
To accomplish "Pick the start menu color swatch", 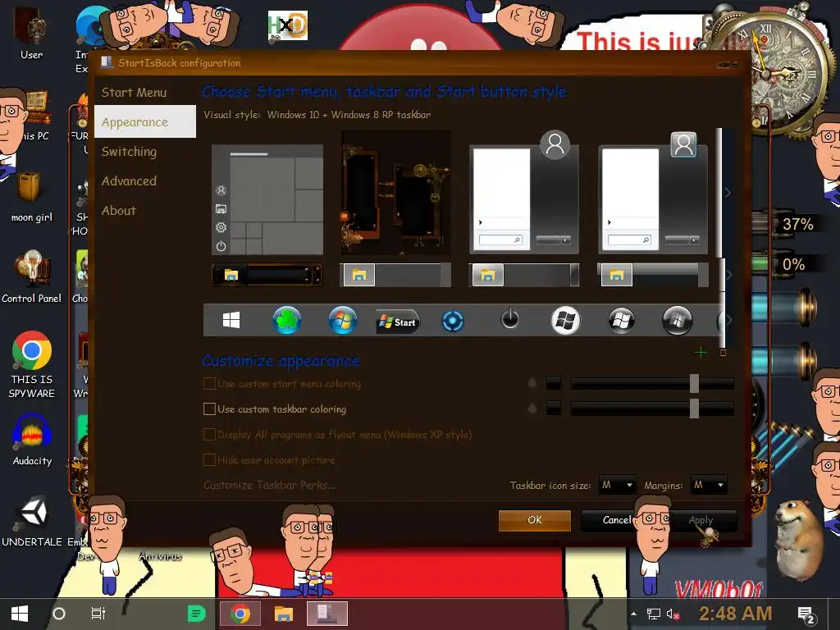I will [554, 383].
